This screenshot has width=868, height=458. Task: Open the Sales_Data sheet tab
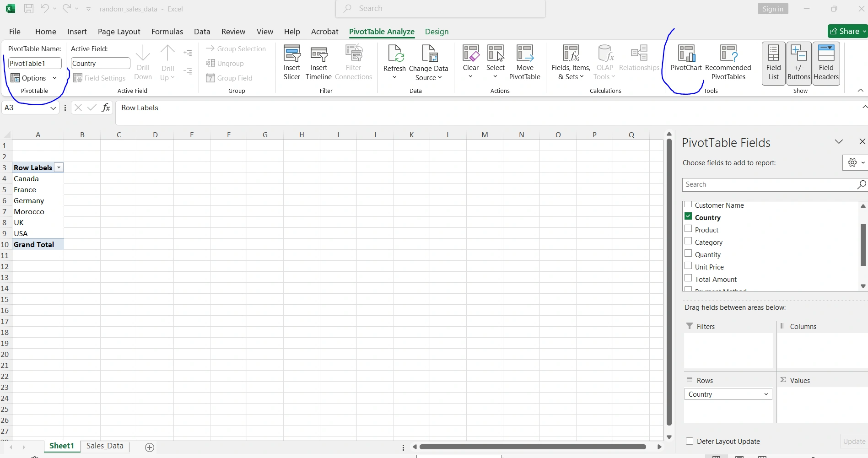pyautogui.click(x=104, y=446)
